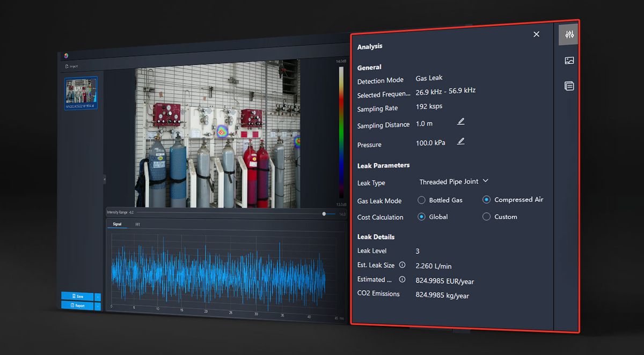644x355 pixels.
Task: Choose Global cost calculation
Action: point(421,217)
